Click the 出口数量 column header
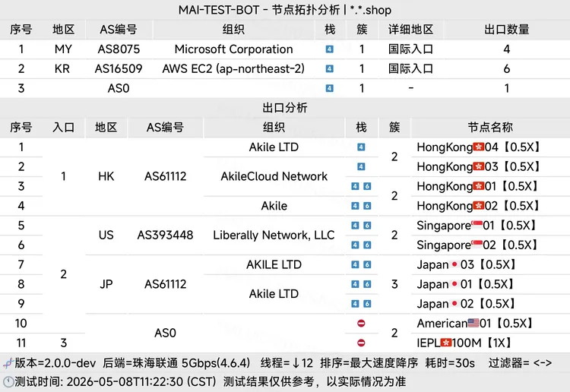570x392 pixels. click(x=507, y=30)
